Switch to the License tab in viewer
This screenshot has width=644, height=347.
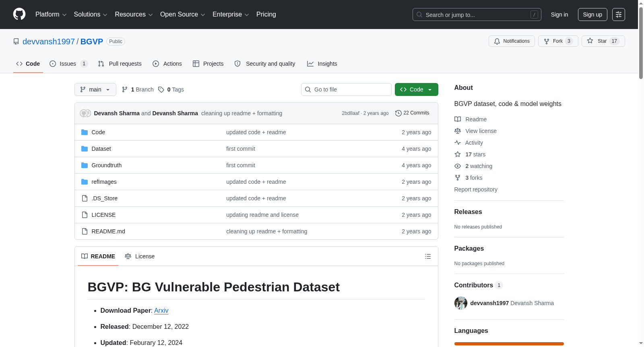click(140, 256)
